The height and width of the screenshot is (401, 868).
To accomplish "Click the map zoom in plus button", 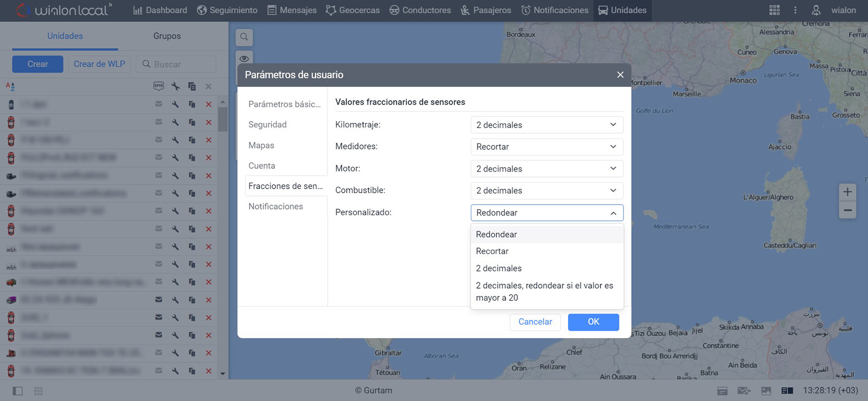I will tap(847, 192).
